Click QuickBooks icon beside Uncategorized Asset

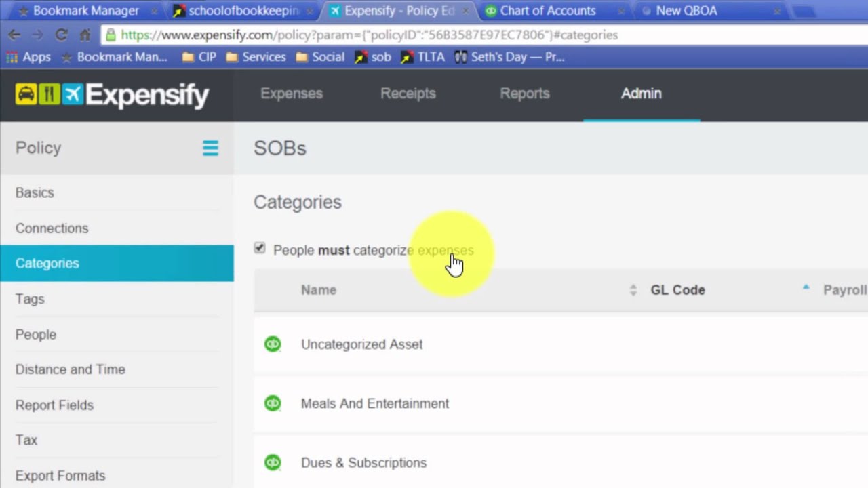click(x=273, y=344)
